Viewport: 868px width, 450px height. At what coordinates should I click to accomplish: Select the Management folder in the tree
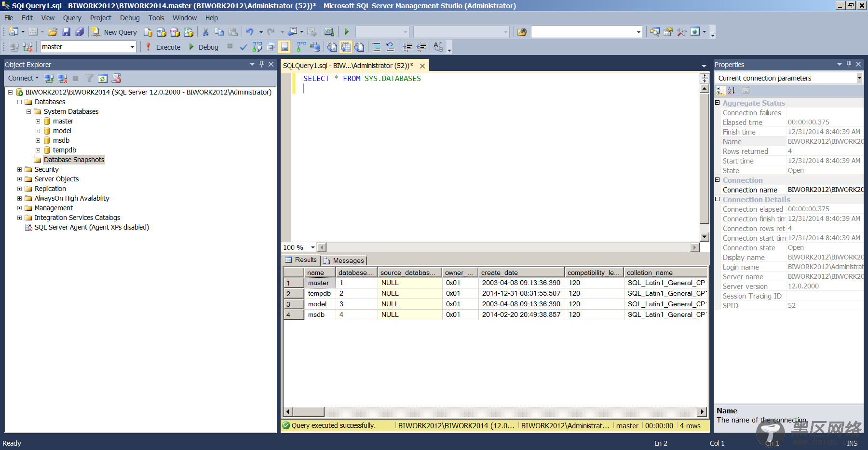coord(54,208)
